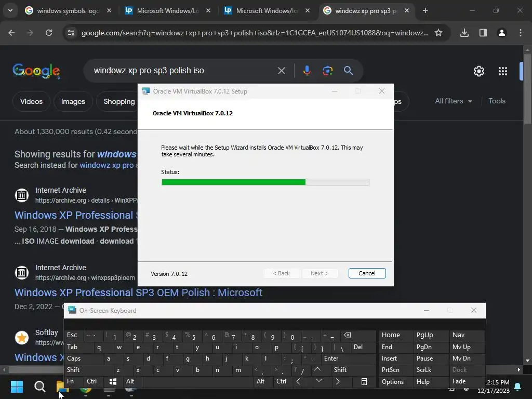
Task: Click the Chrome address bar URL
Action: tap(255, 33)
